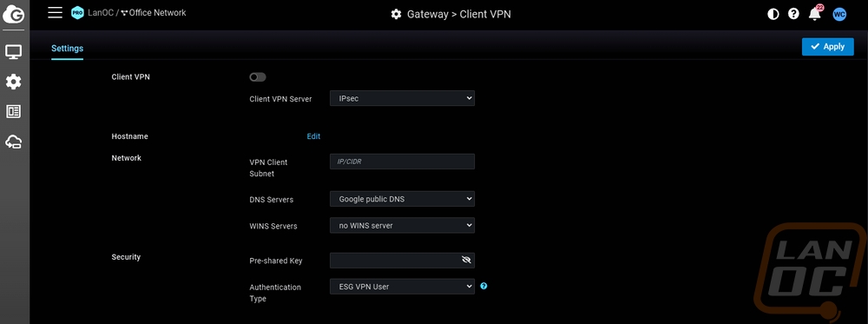This screenshot has height=324, width=868.
Task: Open the news panel sidebar icon
Action: pos(13,112)
